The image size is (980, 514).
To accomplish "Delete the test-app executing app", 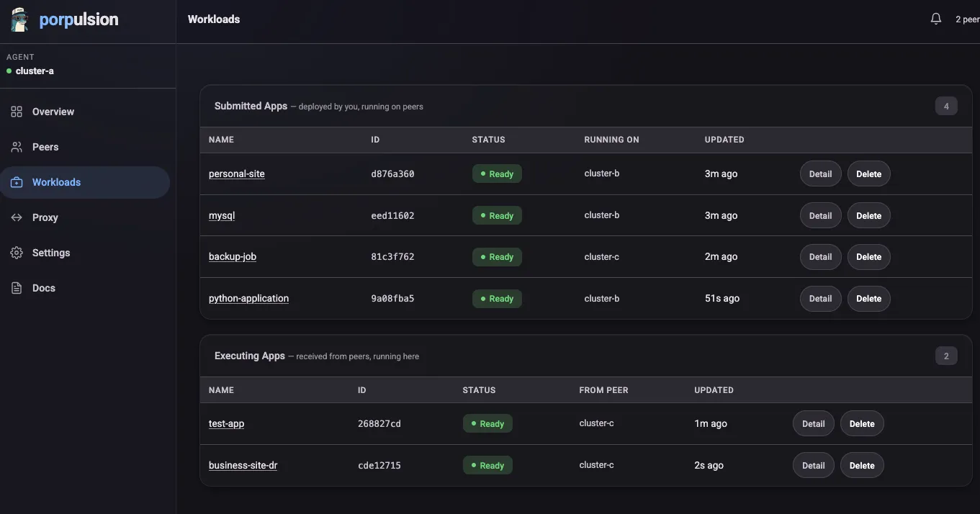I will (x=861, y=424).
